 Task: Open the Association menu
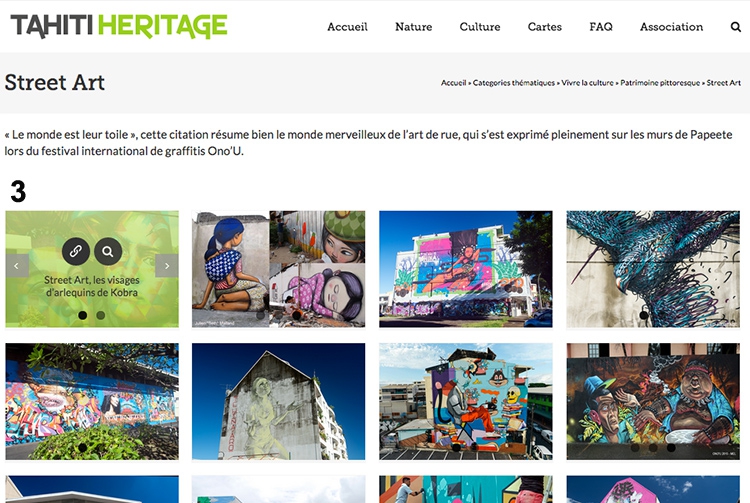pyautogui.click(x=672, y=27)
